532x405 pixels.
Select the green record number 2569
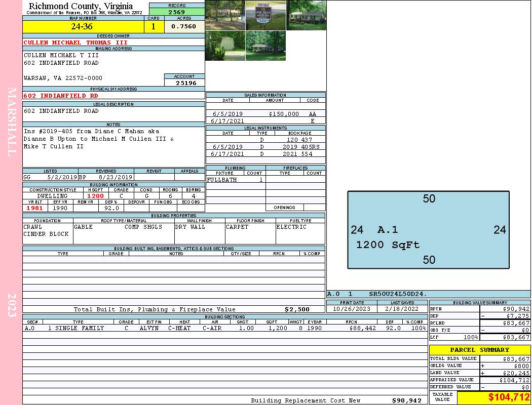pyautogui.click(x=177, y=12)
